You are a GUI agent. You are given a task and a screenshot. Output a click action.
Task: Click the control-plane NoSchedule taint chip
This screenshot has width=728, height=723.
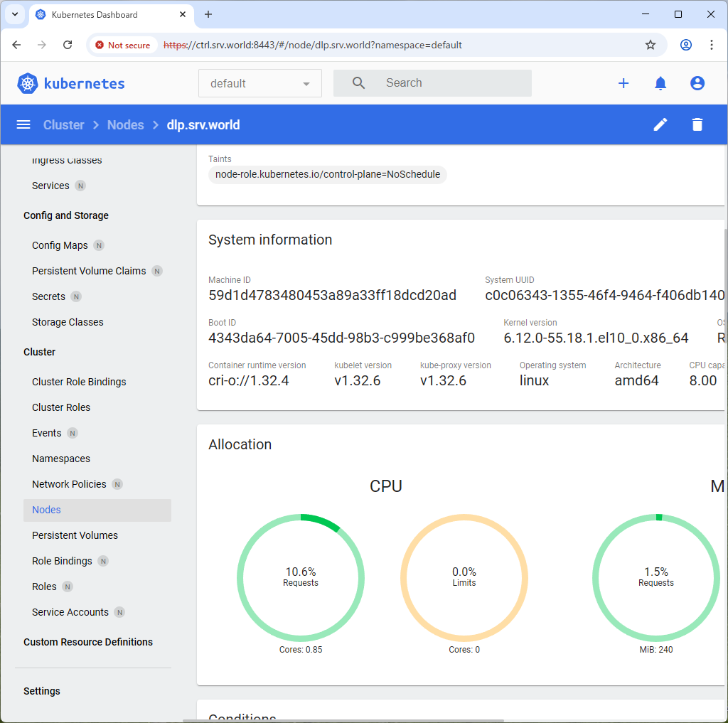click(x=327, y=175)
